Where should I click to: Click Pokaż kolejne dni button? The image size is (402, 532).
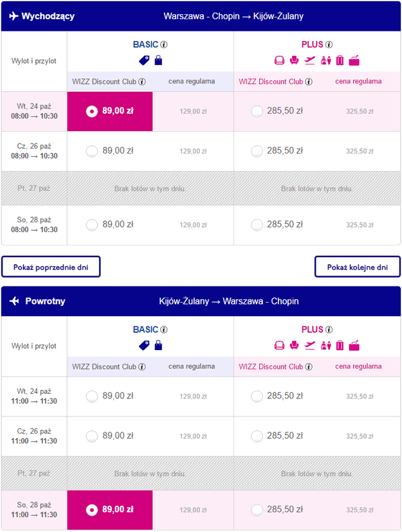[x=358, y=267]
